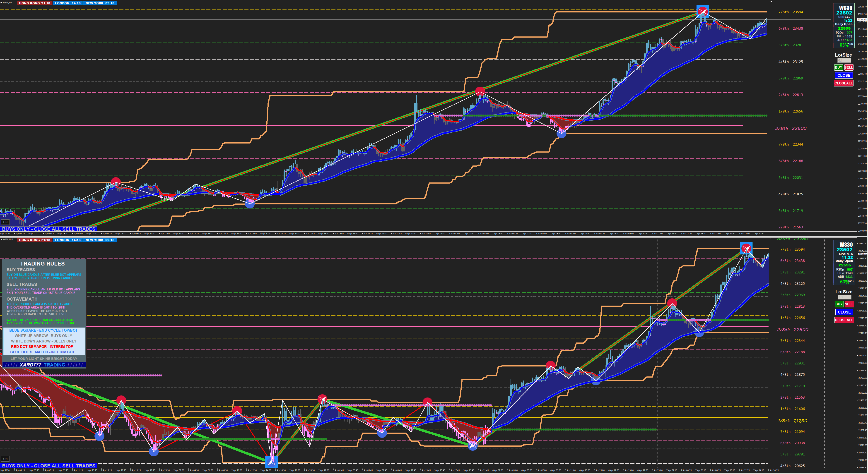Click red semafor dot near 2/8th 22813 in the top chart

tap(480, 91)
